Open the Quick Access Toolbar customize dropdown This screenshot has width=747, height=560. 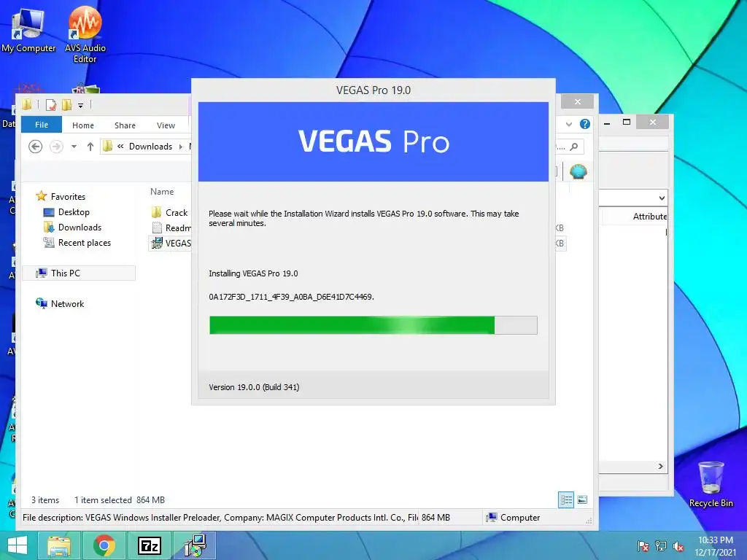tap(80, 105)
